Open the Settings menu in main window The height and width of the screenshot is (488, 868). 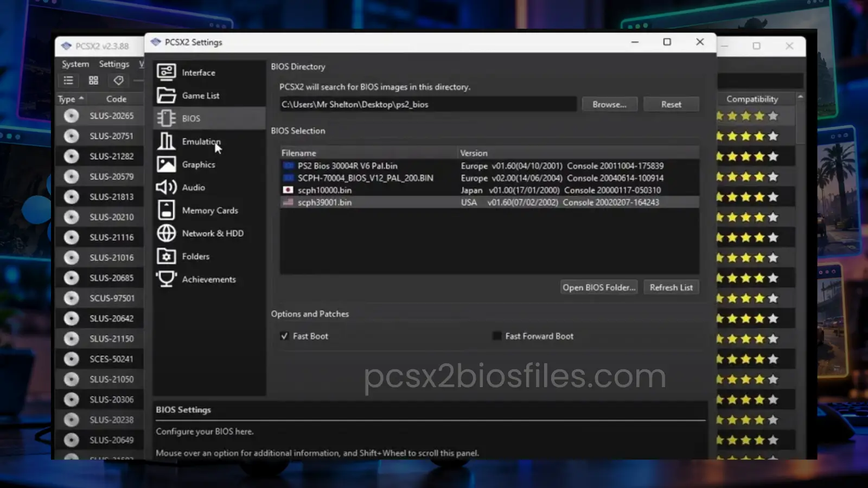click(x=114, y=64)
